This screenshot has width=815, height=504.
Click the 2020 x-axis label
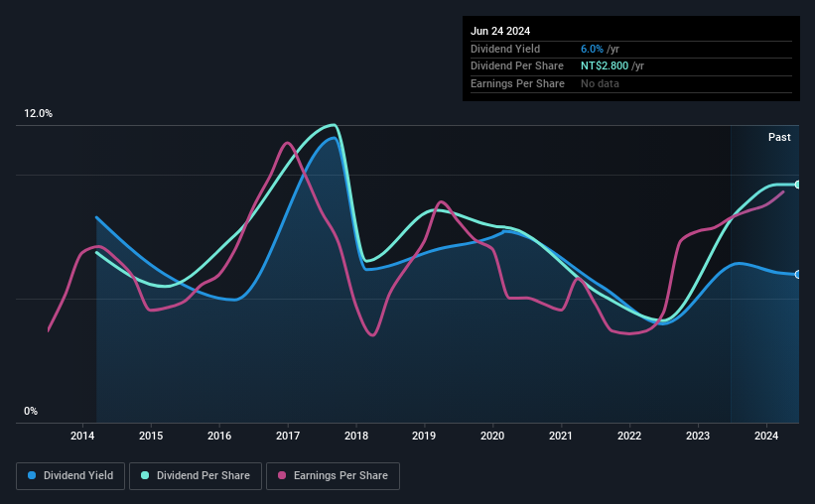coord(492,436)
